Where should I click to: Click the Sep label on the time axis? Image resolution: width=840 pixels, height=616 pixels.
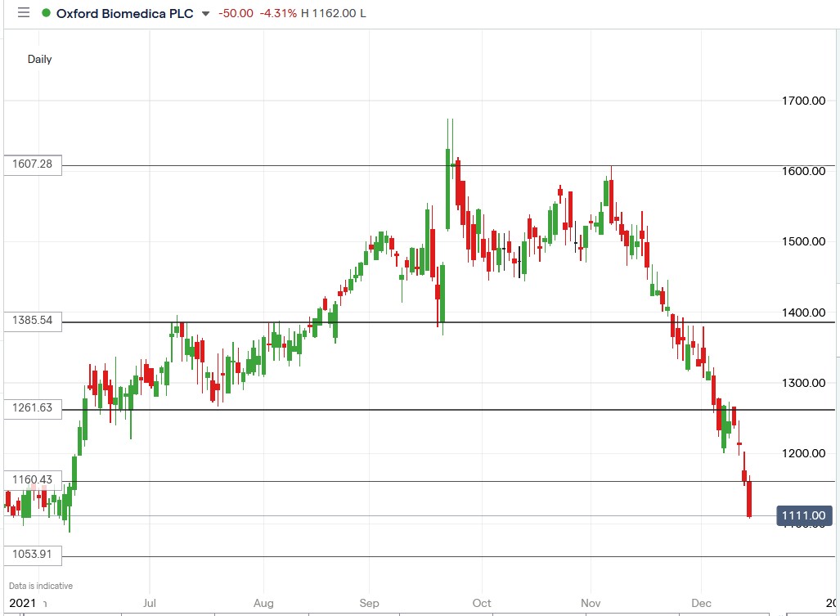(x=369, y=603)
